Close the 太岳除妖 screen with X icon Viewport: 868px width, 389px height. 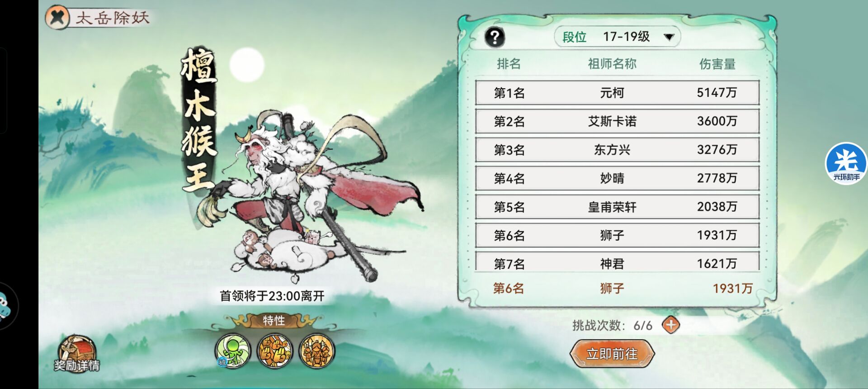point(57,18)
